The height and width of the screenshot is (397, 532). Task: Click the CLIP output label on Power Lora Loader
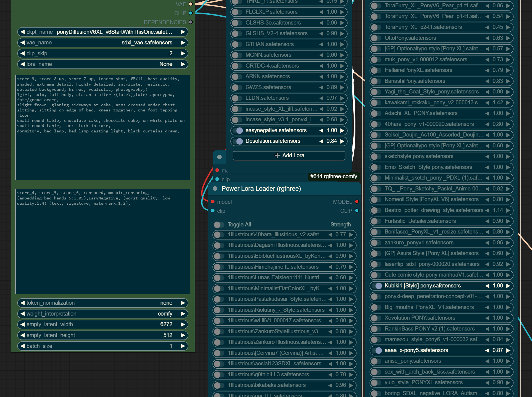(x=346, y=211)
